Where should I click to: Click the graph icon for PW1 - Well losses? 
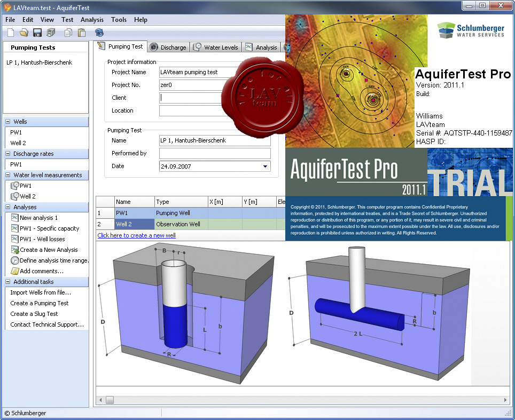[15, 239]
